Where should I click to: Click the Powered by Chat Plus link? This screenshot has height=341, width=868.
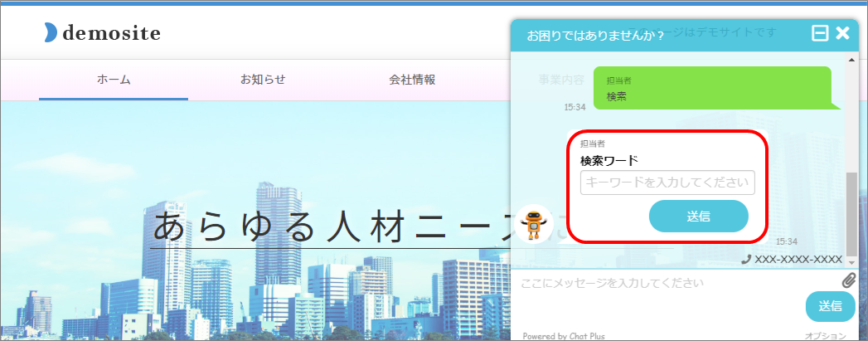564,336
